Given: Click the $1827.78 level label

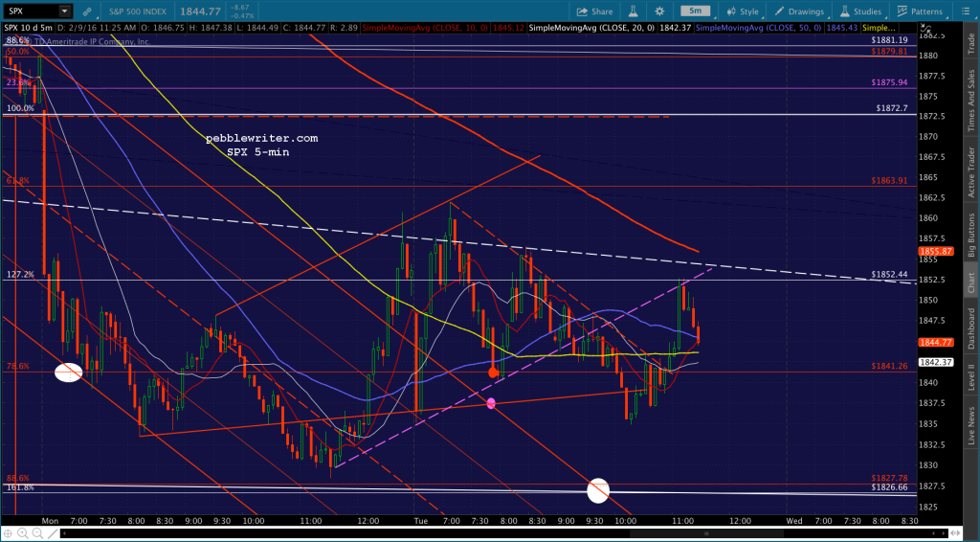Looking at the screenshot, I should (x=889, y=478).
